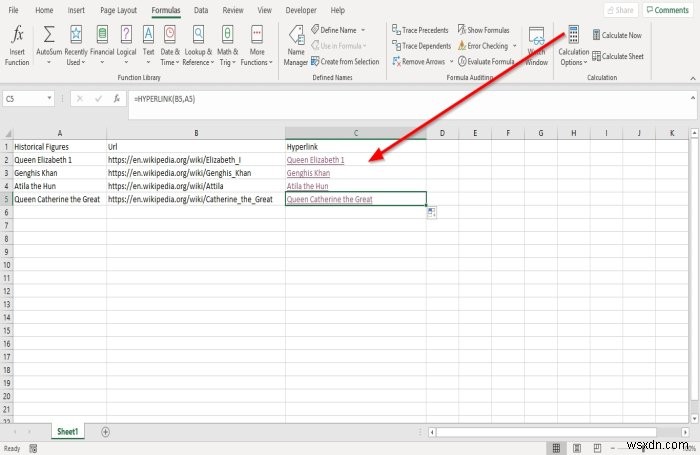Screen dimensions: 700x455
Task: Switch to the Data tab
Action: [201, 10]
